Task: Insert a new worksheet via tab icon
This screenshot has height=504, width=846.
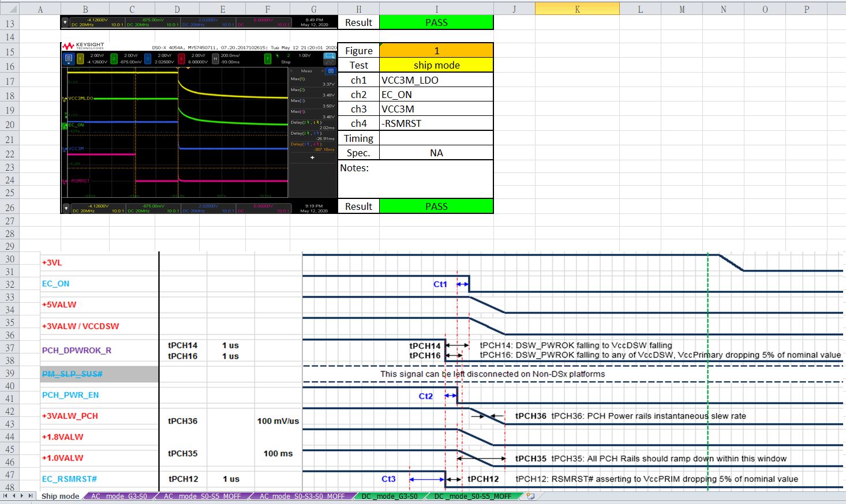Action: (530, 496)
